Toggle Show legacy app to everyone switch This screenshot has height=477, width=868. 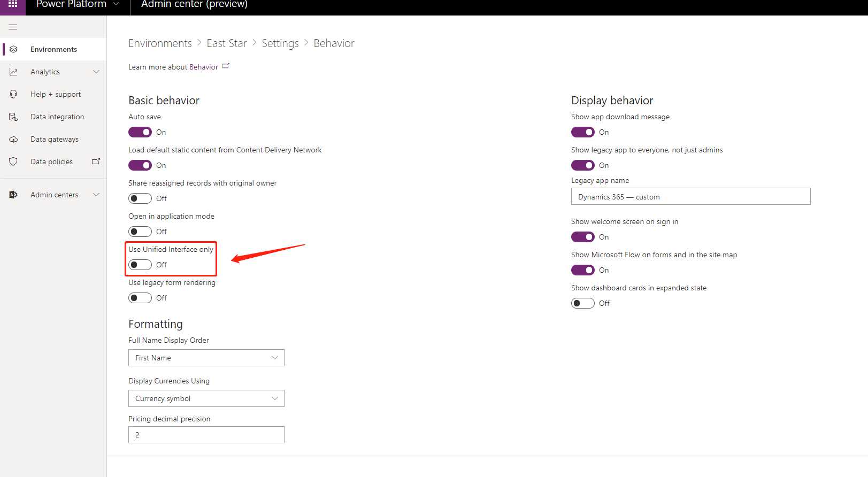tap(583, 165)
